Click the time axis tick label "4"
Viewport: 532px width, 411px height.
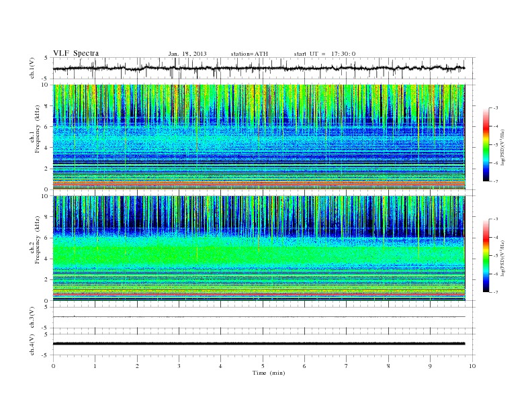click(220, 366)
